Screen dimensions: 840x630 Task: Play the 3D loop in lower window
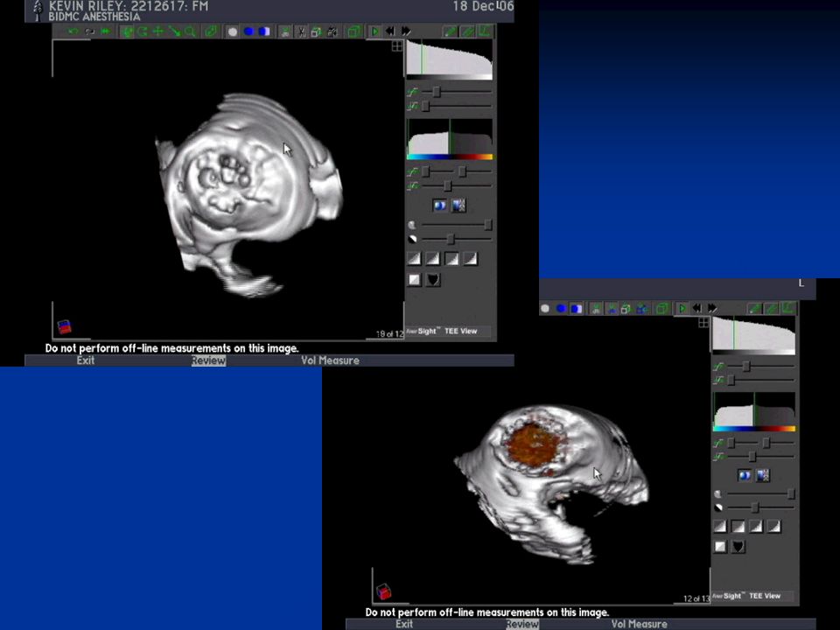[x=682, y=309]
